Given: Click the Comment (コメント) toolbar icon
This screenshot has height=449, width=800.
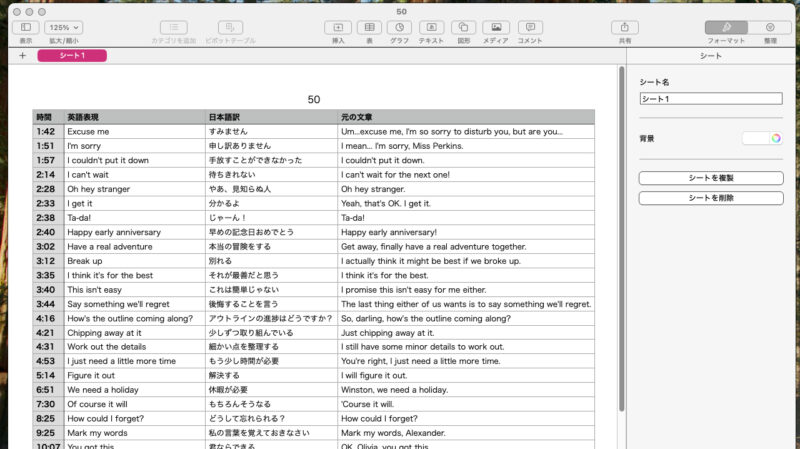Looking at the screenshot, I should [x=530, y=27].
